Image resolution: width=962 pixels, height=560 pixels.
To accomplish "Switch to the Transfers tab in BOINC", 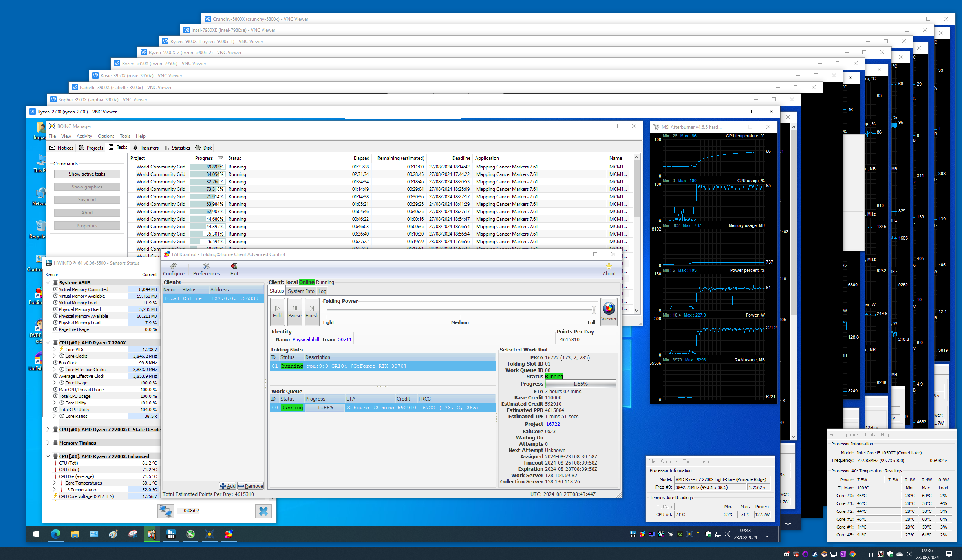I will coord(145,148).
